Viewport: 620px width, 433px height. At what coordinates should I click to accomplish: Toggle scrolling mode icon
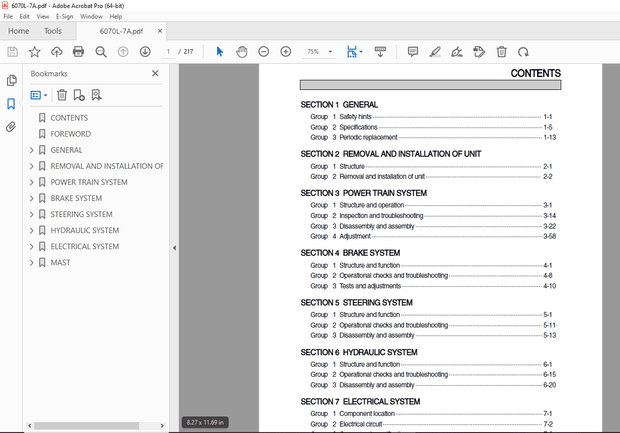[x=380, y=52]
